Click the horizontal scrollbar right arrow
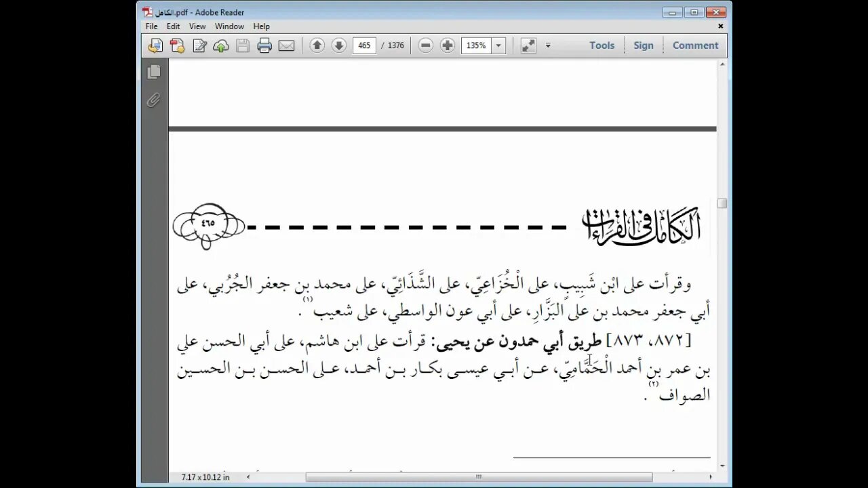The height and width of the screenshot is (488, 868). click(711, 477)
